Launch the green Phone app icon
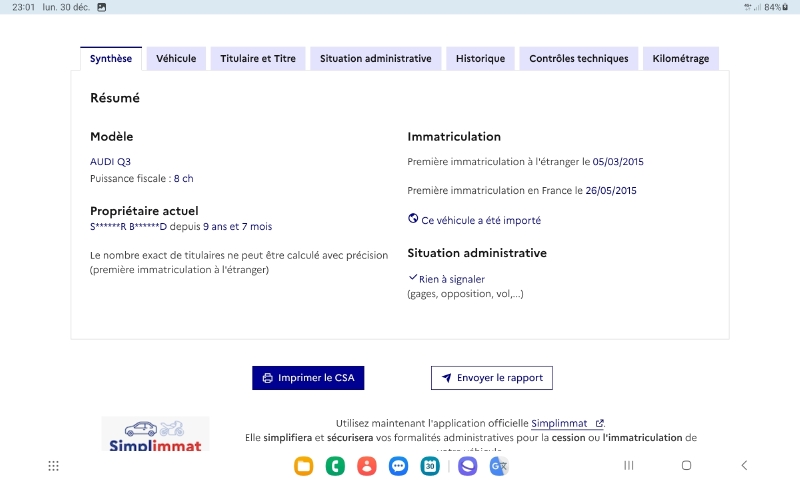Image resolution: width=800 pixels, height=480 pixels. [335, 466]
